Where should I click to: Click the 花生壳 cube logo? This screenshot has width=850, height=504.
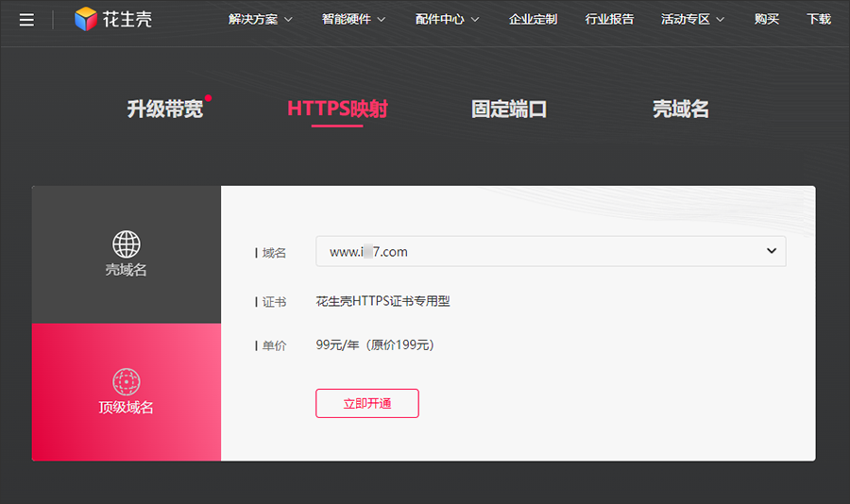86,19
